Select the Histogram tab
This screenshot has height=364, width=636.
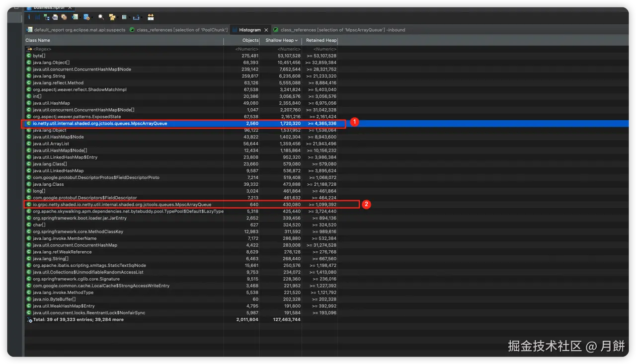(249, 30)
